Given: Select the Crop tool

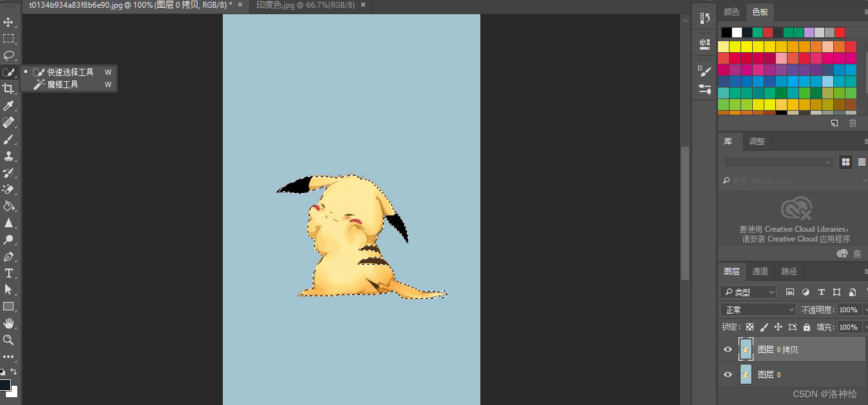Looking at the screenshot, I should 8,89.
